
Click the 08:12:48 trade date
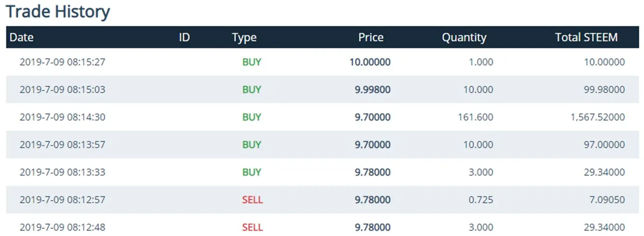pyautogui.click(x=62, y=227)
